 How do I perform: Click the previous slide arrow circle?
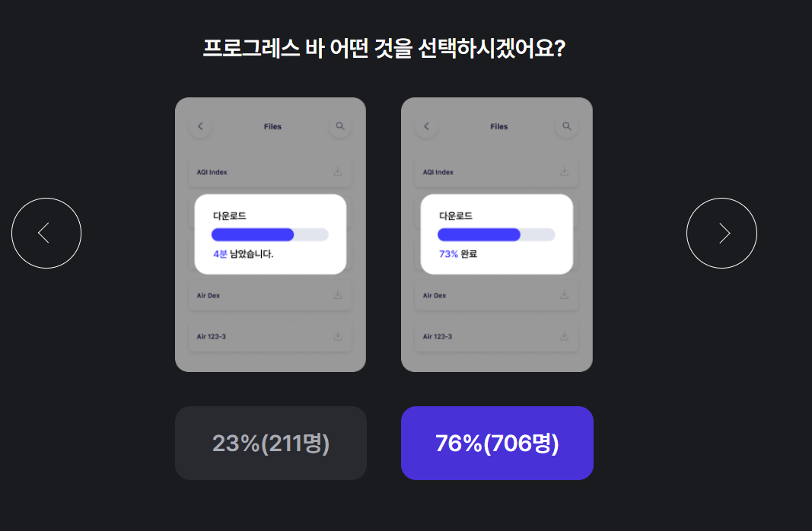(46, 233)
